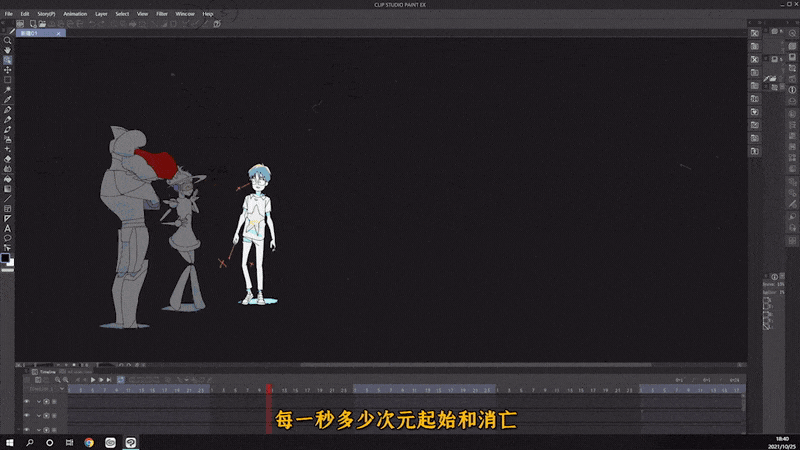The image size is (800, 450).
Task: Open the View menu
Action: point(142,14)
